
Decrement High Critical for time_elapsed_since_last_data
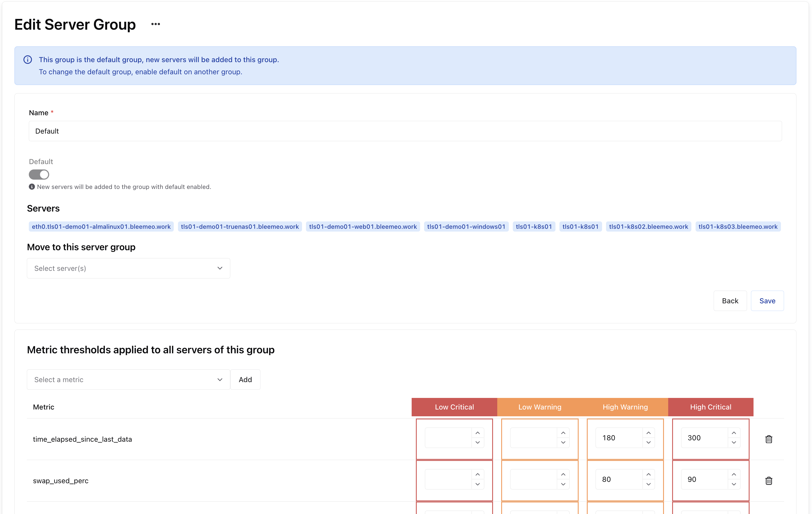[734, 443]
